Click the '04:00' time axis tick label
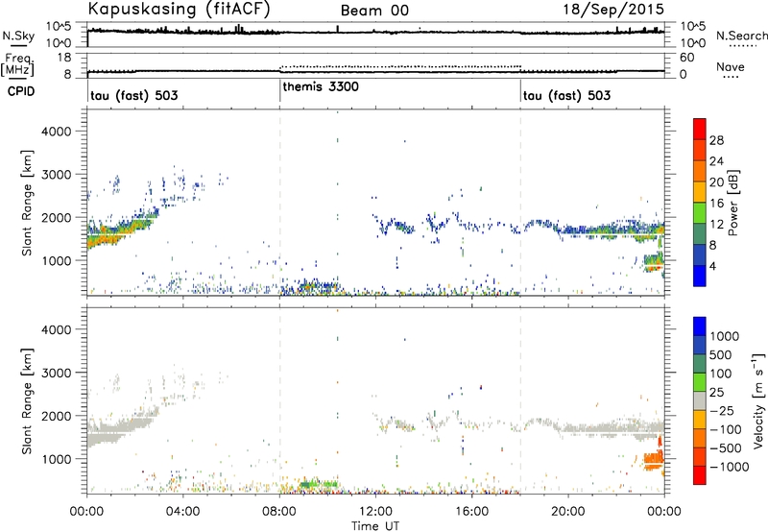Viewport: 768px width, 532px height. coord(183,512)
